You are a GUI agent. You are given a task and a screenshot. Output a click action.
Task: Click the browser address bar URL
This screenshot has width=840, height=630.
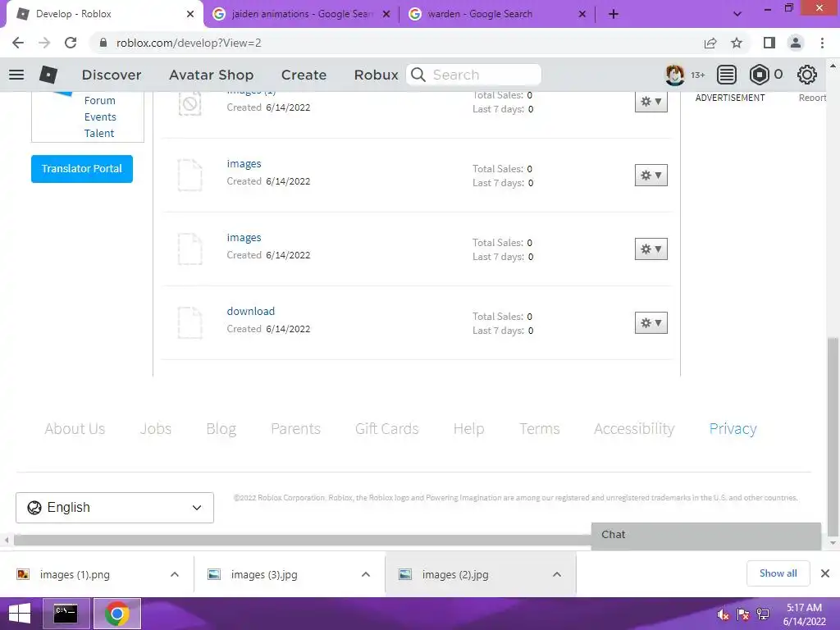pos(189,43)
